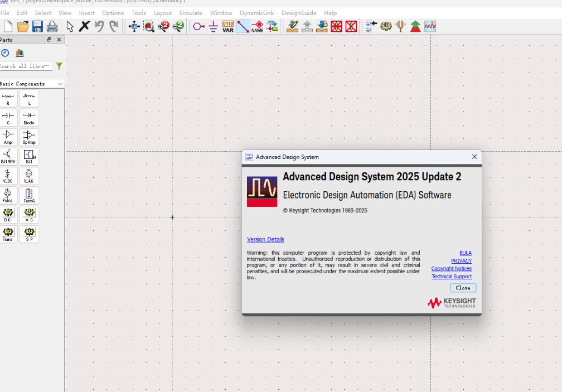Image resolution: width=562 pixels, height=392 pixels.
Task: Toggle the library search filter funnel
Action: click(59, 66)
